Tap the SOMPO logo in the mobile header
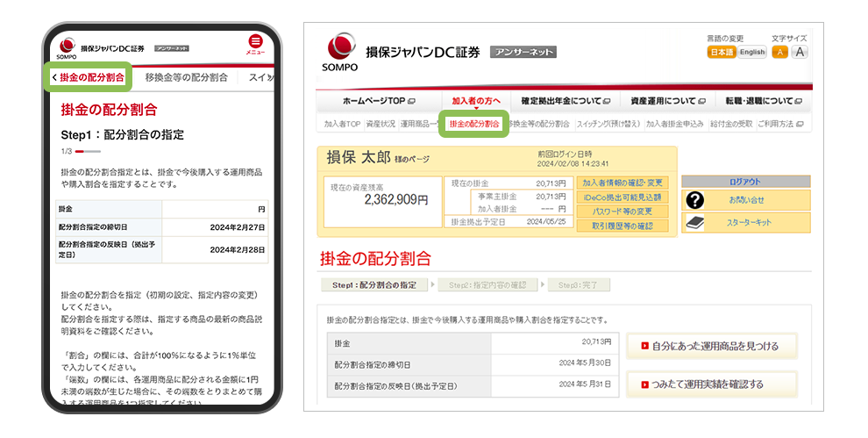Screen dimensions: 868x438 (x=67, y=48)
